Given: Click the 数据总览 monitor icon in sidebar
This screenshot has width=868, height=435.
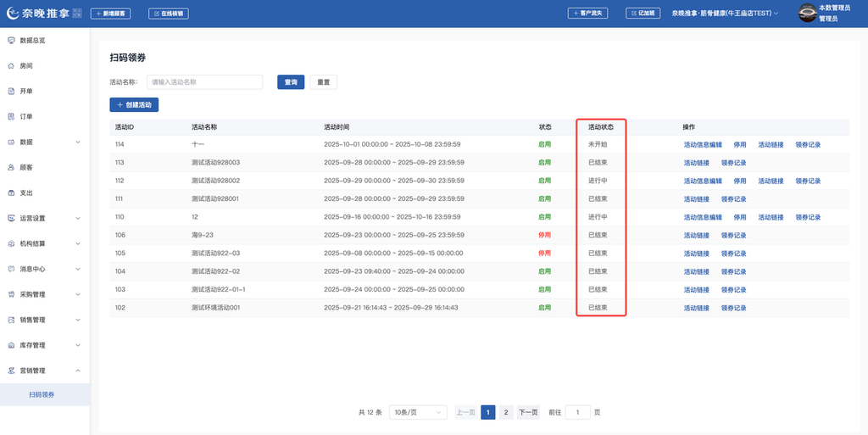Looking at the screenshot, I should coord(11,40).
